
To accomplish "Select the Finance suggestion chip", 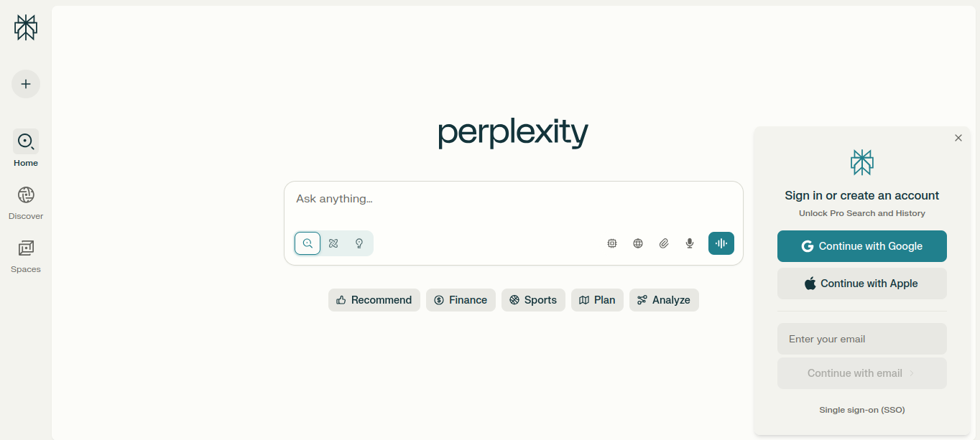I will tap(461, 300).
